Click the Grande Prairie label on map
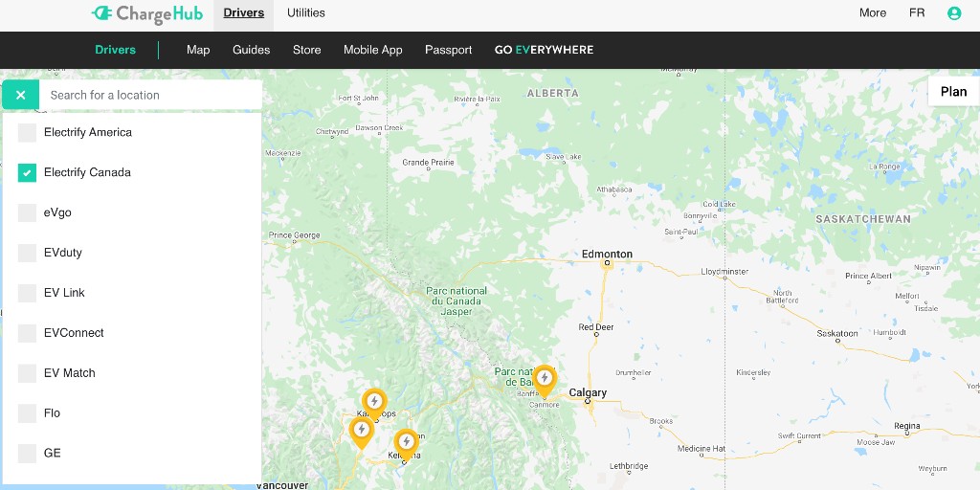Screen dimensions: 980x490 coord(428,163)
